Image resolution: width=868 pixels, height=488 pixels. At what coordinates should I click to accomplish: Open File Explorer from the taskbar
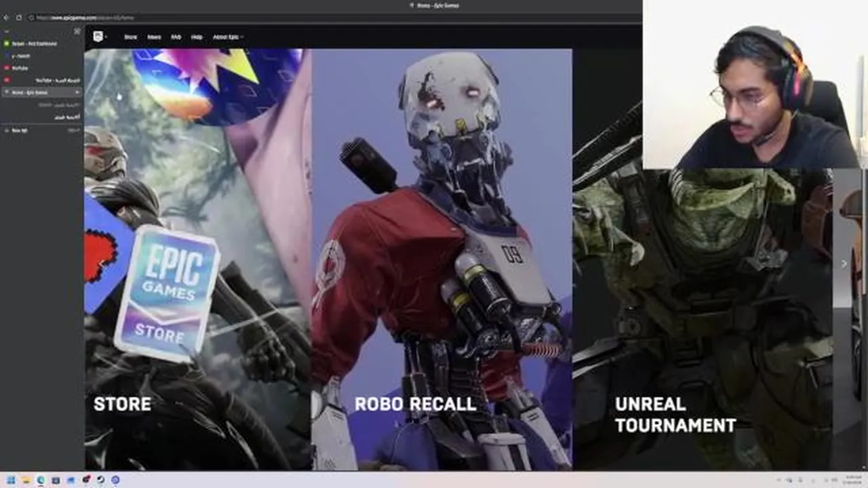(x=26, y=480)
